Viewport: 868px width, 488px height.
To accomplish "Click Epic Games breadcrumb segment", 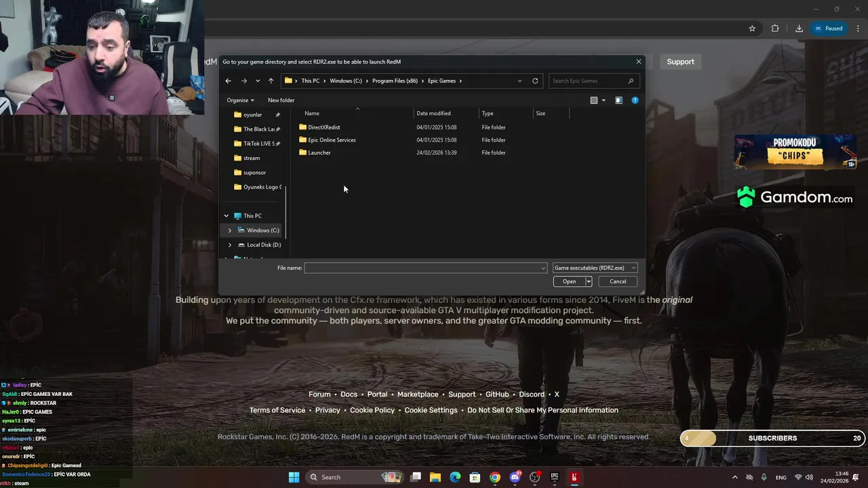I will click(x=441, y=81).
